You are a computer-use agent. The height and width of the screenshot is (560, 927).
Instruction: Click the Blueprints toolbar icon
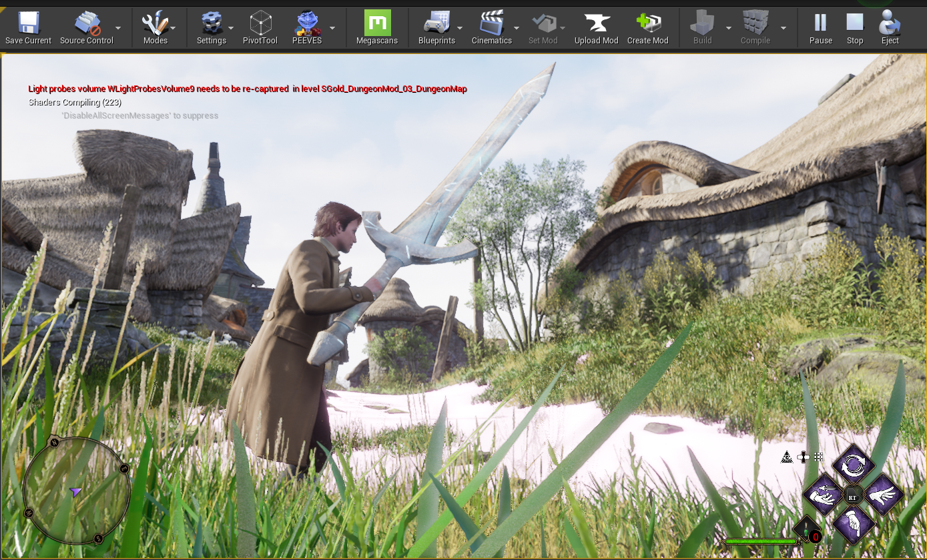[x=436, y=23]
